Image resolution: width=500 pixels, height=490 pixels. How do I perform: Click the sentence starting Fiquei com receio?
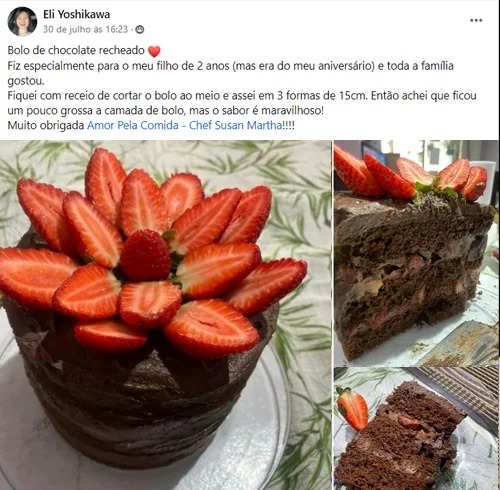click(x=242, y=103)
